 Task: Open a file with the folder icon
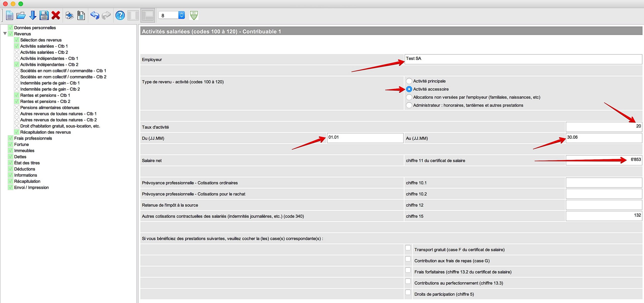[x=21, y=16]
